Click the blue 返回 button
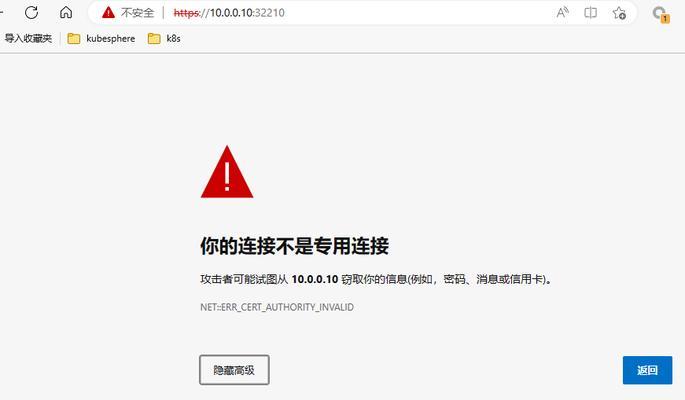 tap(647, 370)
